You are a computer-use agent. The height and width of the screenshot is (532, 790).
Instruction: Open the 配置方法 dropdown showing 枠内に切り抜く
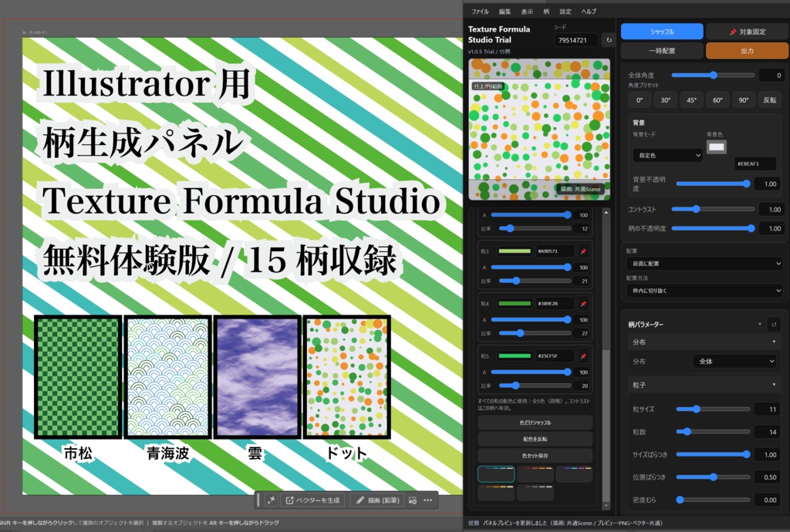704,291
